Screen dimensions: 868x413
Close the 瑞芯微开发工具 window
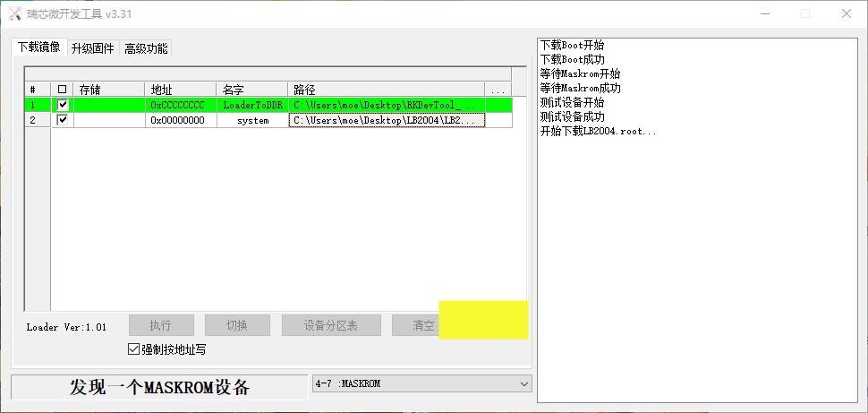pos(847,13)
